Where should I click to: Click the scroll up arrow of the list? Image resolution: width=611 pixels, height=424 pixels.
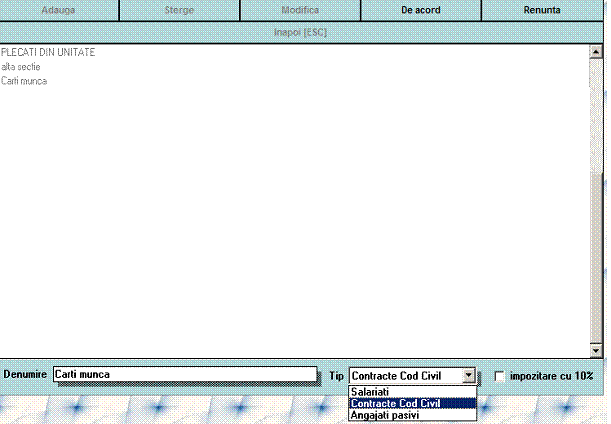coord(596,50)
